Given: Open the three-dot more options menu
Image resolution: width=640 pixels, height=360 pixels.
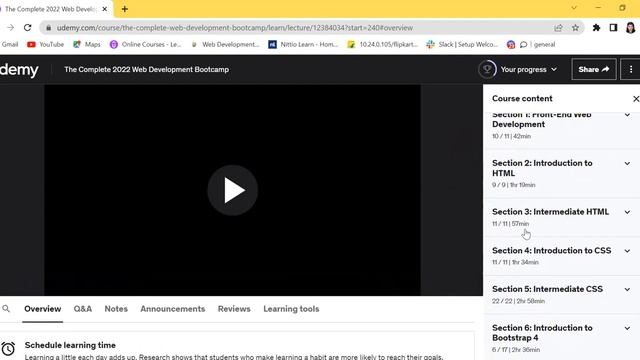Looking at the screenshot, I should point(631,69).
